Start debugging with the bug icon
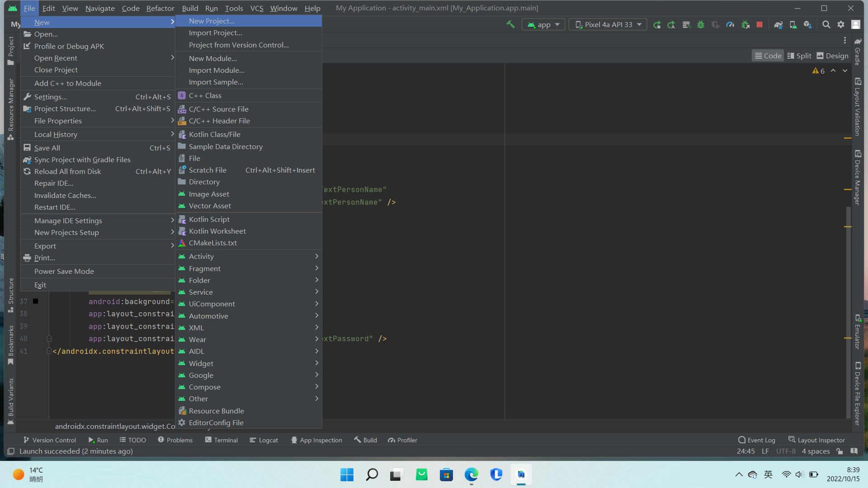 click(701, 25)
